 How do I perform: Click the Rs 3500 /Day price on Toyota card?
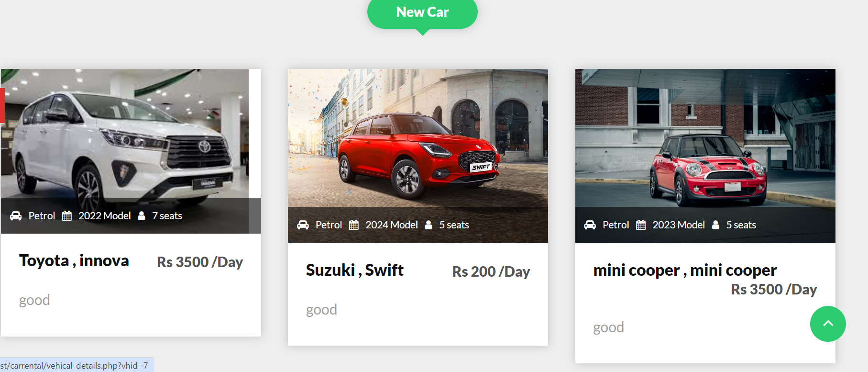click(x=200, y=262)
